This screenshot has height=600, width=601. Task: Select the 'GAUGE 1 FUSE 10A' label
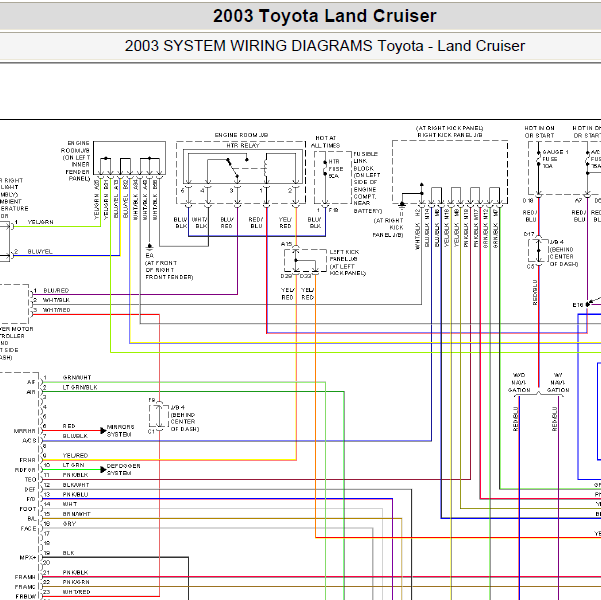[x=555, y=159]
